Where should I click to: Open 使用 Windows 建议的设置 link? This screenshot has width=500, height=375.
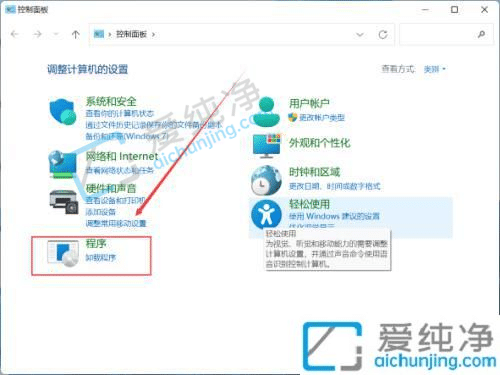tap(334, 216)
